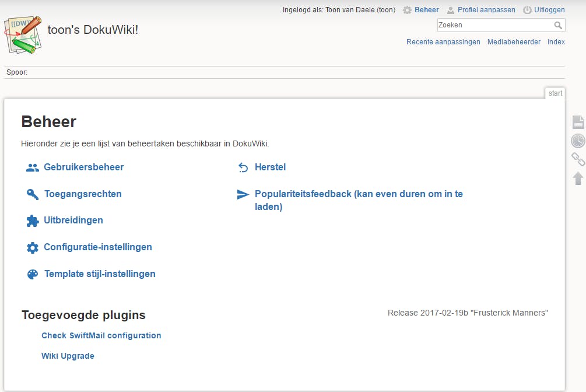Click the 'Ingelogd als: Toon van Daele' text
The width and height of the screenshot is (586, 392).
pyautogui.click(x=339, y=10)
